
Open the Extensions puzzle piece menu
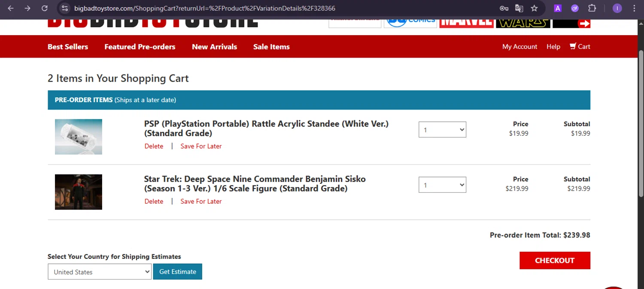592,8
